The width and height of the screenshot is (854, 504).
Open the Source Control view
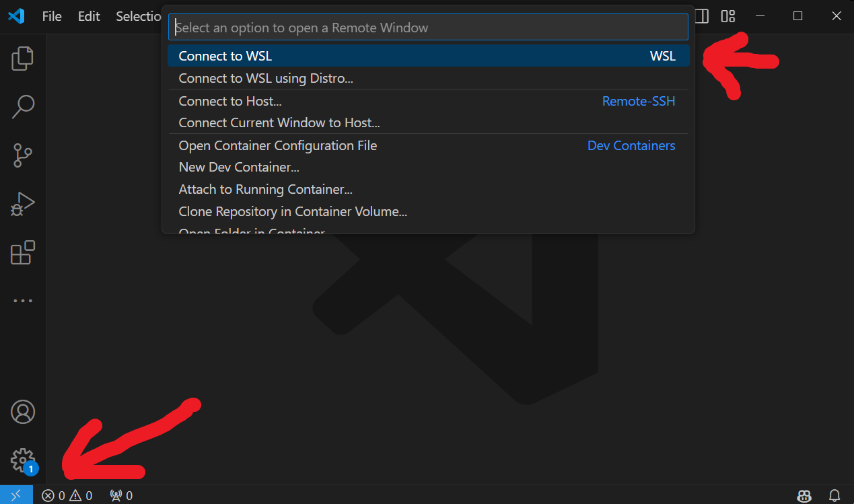coord(23,155)
